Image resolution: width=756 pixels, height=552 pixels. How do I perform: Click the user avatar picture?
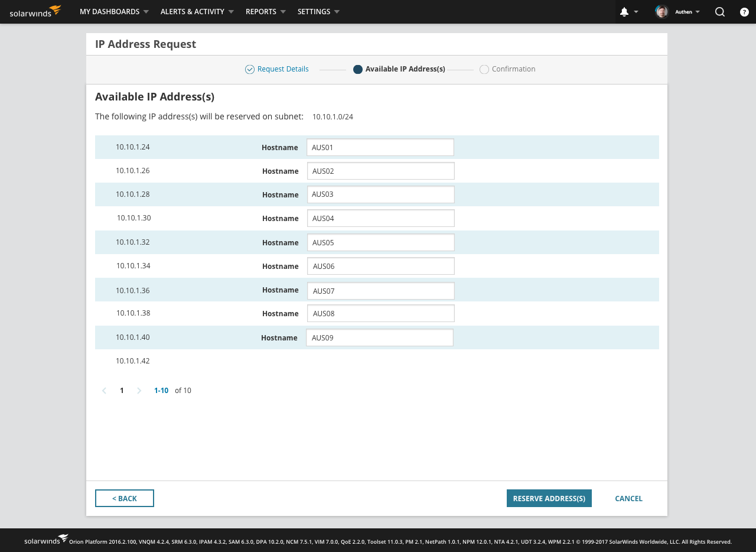(662, 12)
